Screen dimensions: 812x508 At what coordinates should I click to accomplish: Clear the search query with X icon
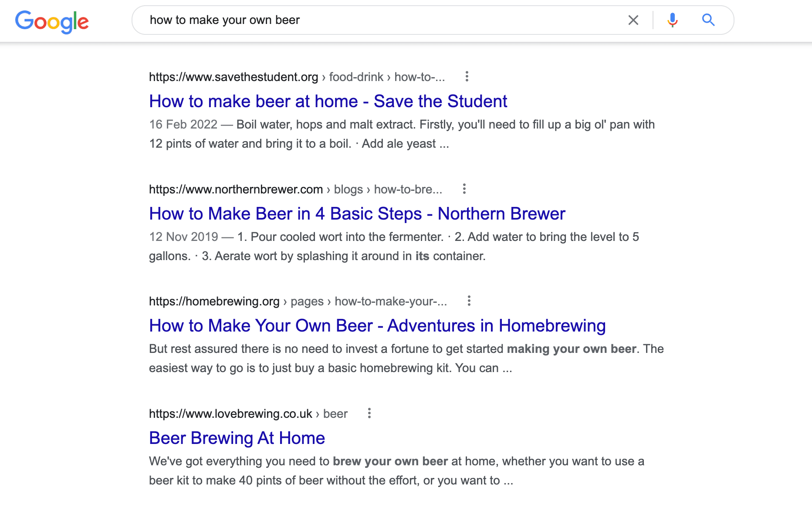633,20
